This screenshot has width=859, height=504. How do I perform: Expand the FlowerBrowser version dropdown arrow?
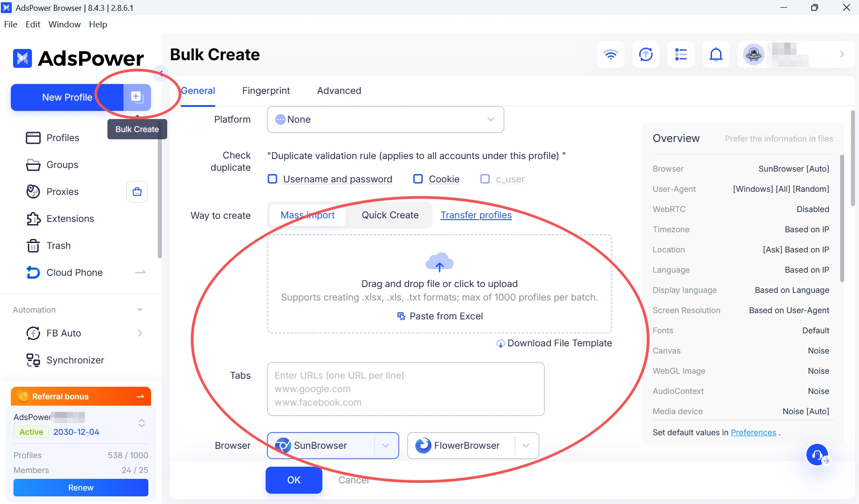pyautogui.click(x=526, y=445)
